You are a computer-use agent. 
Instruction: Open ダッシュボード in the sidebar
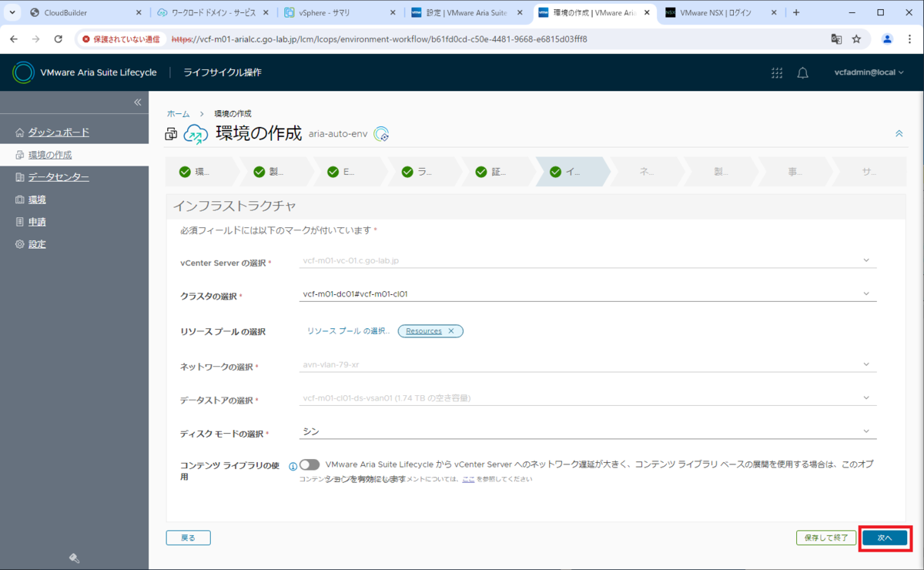coord(59,132)
